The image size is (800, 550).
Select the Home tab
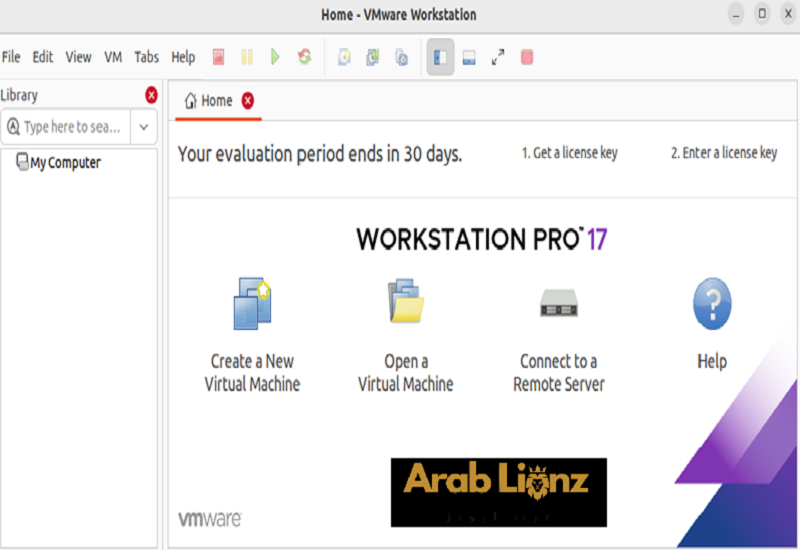point(218,101)
